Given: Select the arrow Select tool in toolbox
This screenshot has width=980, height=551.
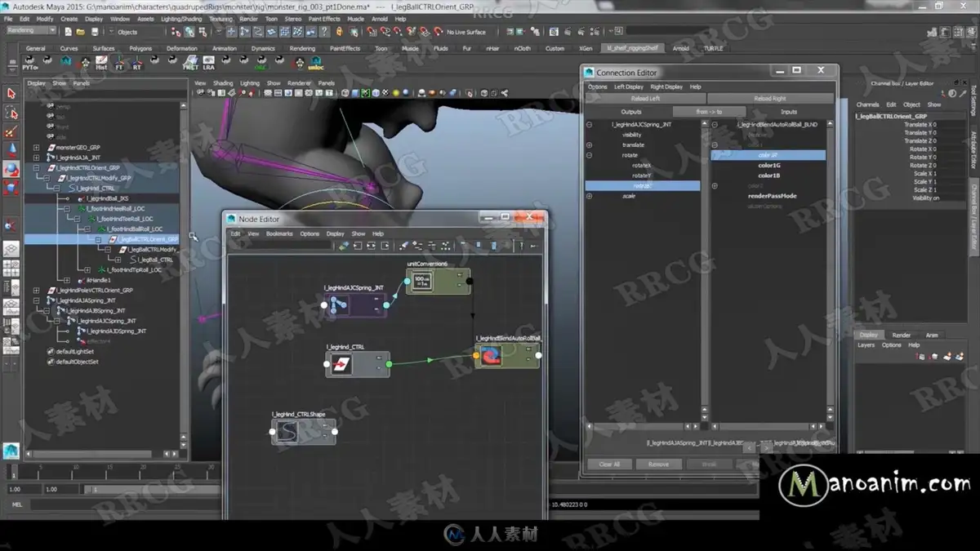Looking at the screenshot, I should tap(11, 94).
